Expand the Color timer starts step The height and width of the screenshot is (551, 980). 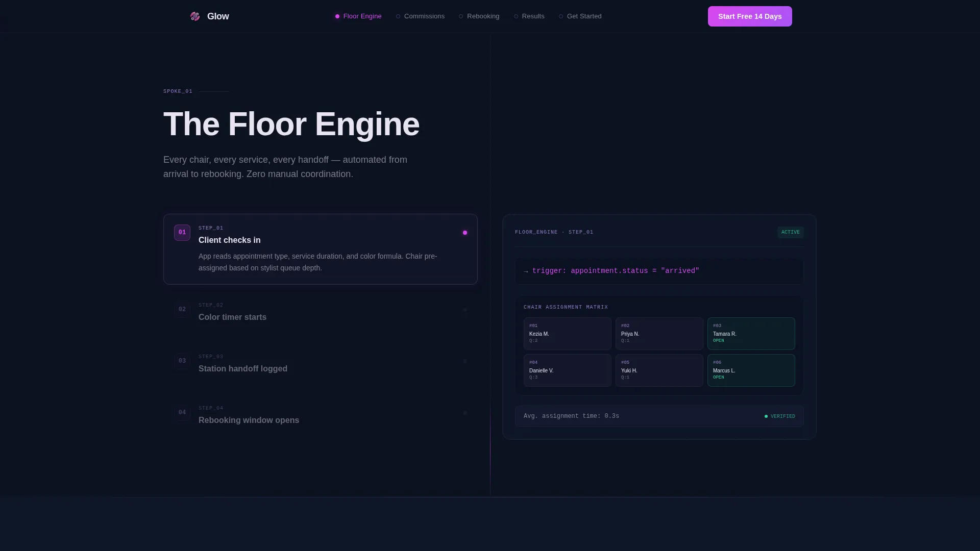pyautogui.click(x=321, y=312)
